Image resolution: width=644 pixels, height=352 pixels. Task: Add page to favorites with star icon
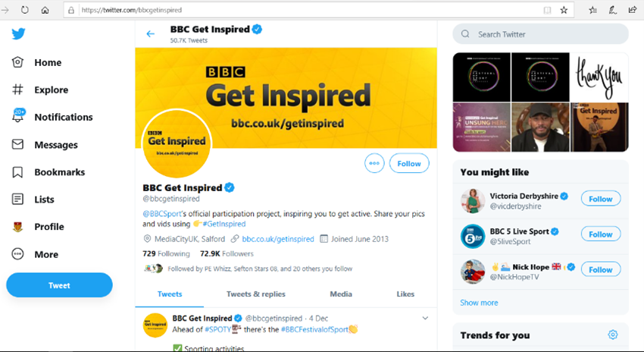[564, 11]
